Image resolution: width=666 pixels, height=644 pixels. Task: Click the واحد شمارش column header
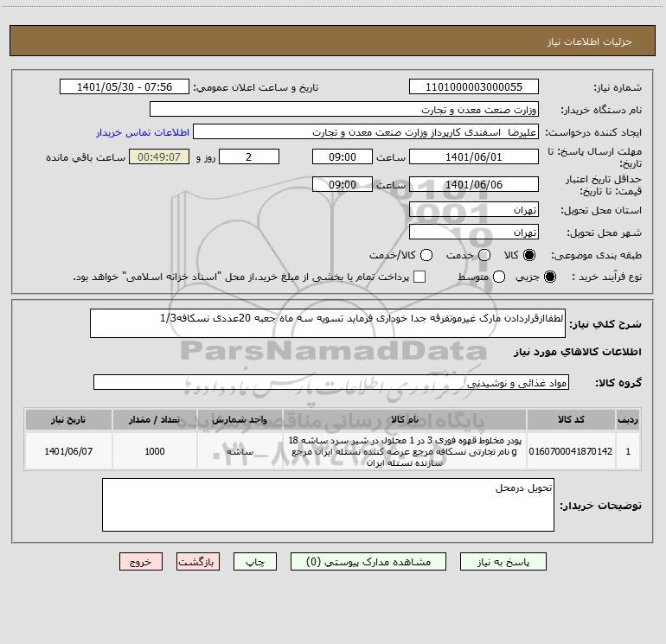(240, 419)
